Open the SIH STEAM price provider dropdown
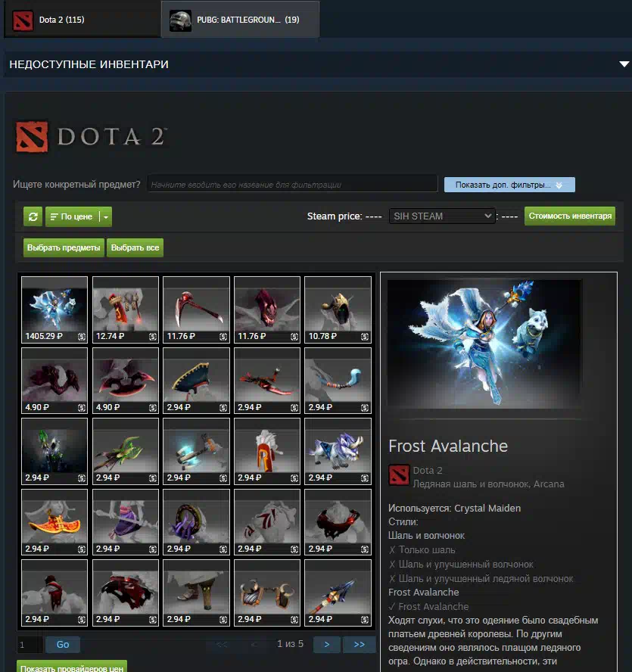The width and height of the screenshot is (632, 672). (x=442, y=216)
